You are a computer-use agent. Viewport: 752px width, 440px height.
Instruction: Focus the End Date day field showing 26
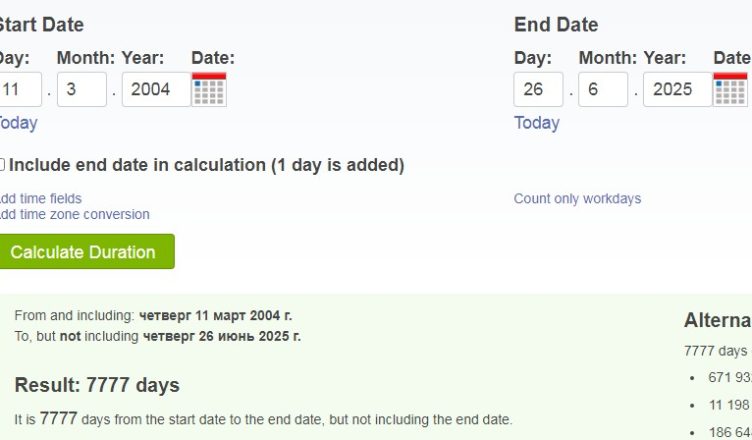538,89
